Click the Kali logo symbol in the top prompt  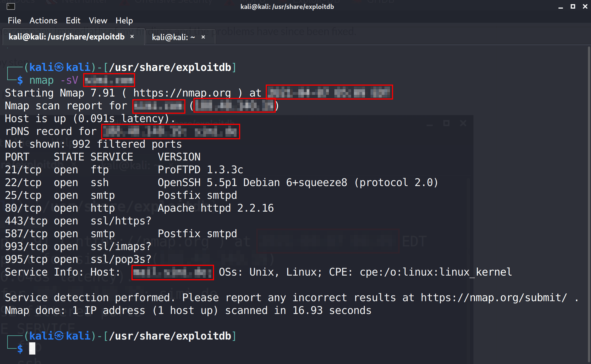[x=59, y=67]
